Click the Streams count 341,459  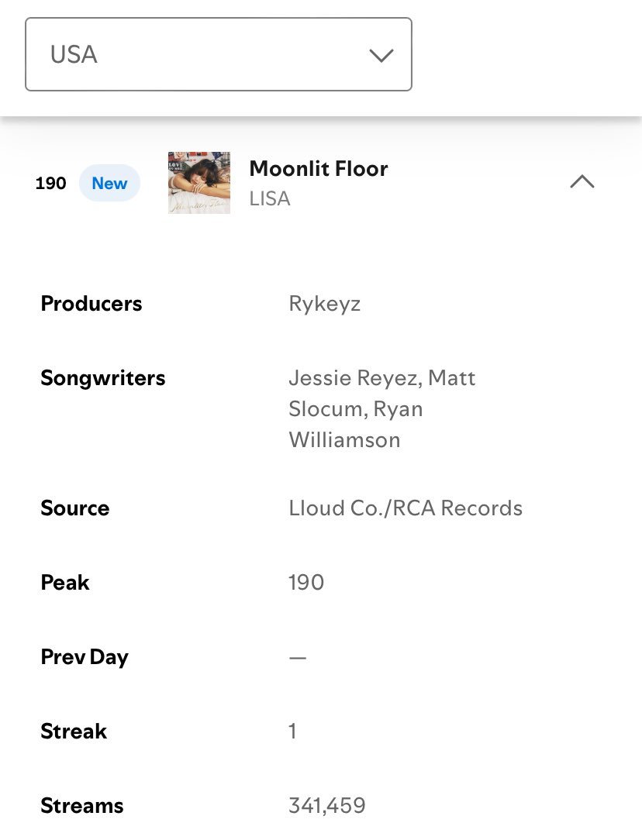[327, 806]
